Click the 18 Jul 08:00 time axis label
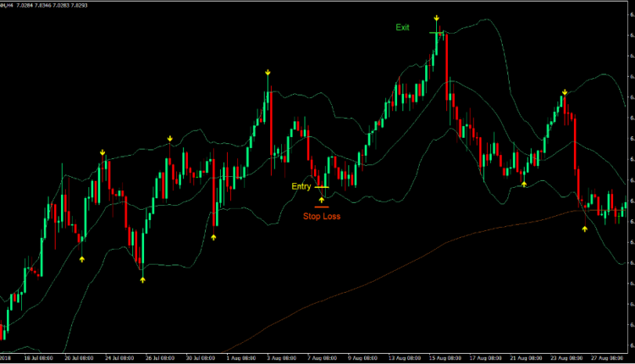 tap(38, 358)
